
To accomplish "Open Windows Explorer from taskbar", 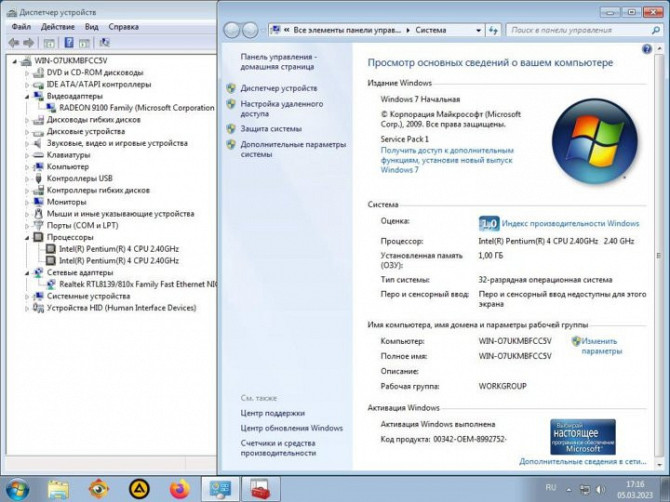I will 58,490.
